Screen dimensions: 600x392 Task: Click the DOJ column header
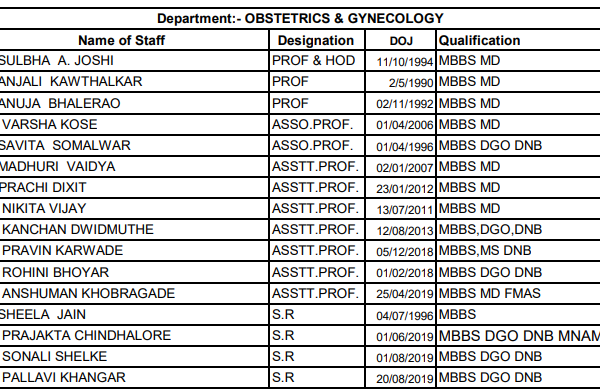401,41
